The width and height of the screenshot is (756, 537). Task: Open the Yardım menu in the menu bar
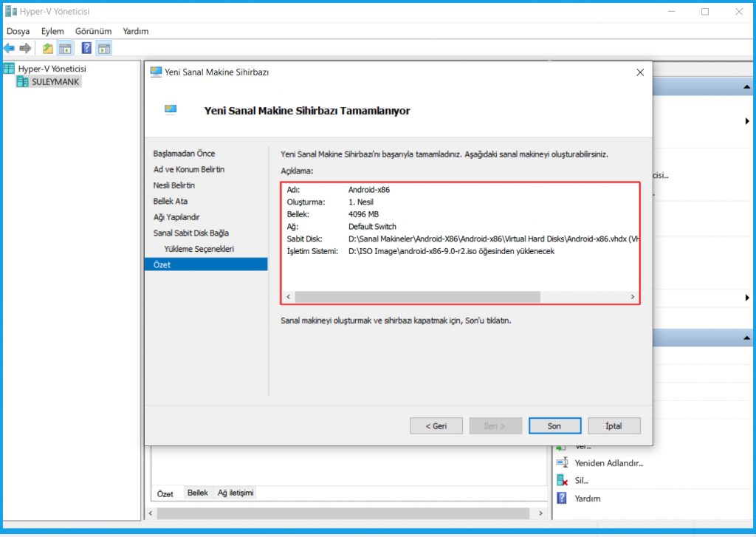(x=136, y=31)
